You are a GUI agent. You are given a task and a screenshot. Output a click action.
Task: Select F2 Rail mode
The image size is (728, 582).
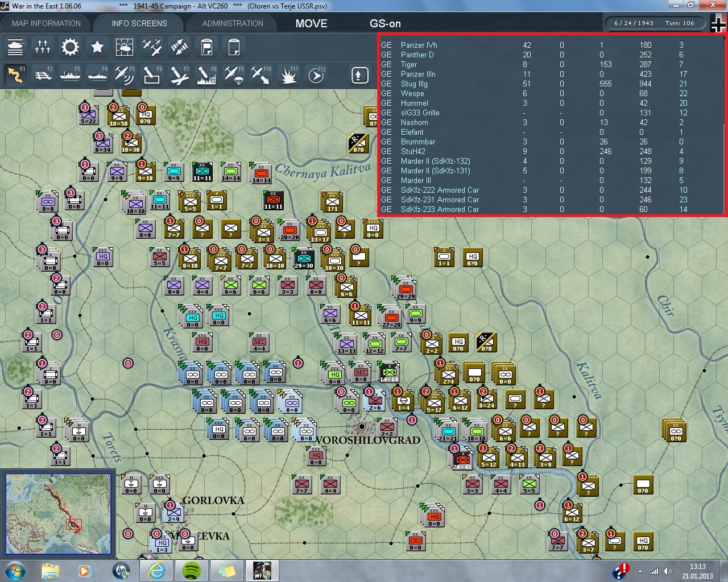click(43, 75)
